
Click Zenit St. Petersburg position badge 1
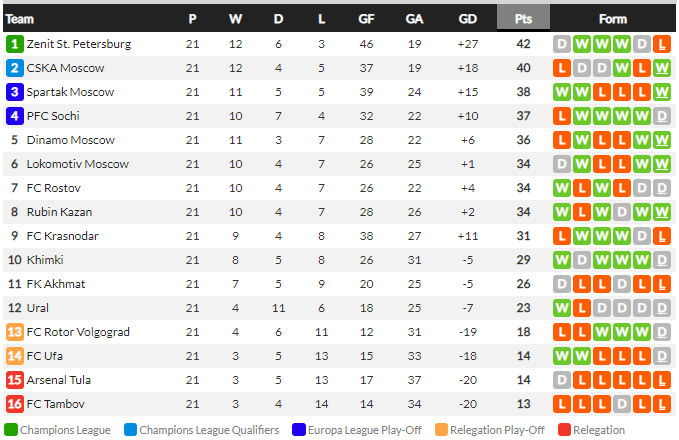click(14, 44)
